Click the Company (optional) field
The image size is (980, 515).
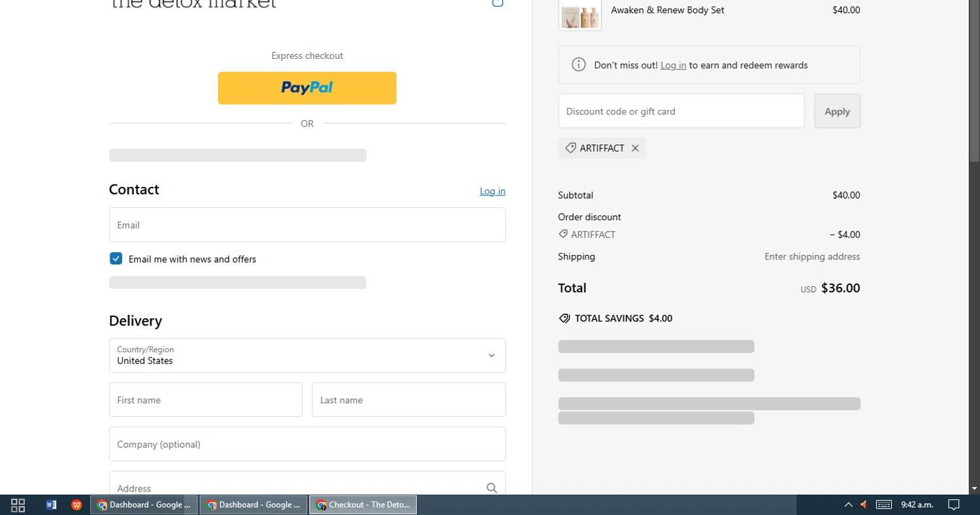pos(307,444)
